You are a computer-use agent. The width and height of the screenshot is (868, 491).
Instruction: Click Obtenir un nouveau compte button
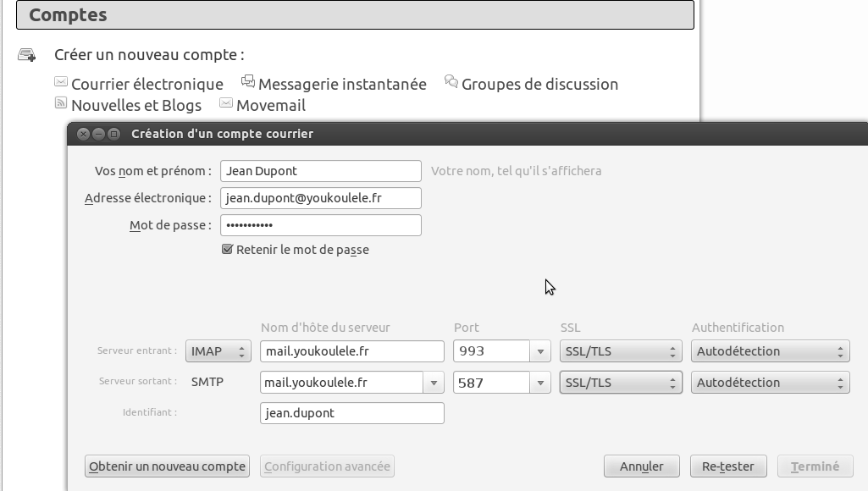point(167,466)
